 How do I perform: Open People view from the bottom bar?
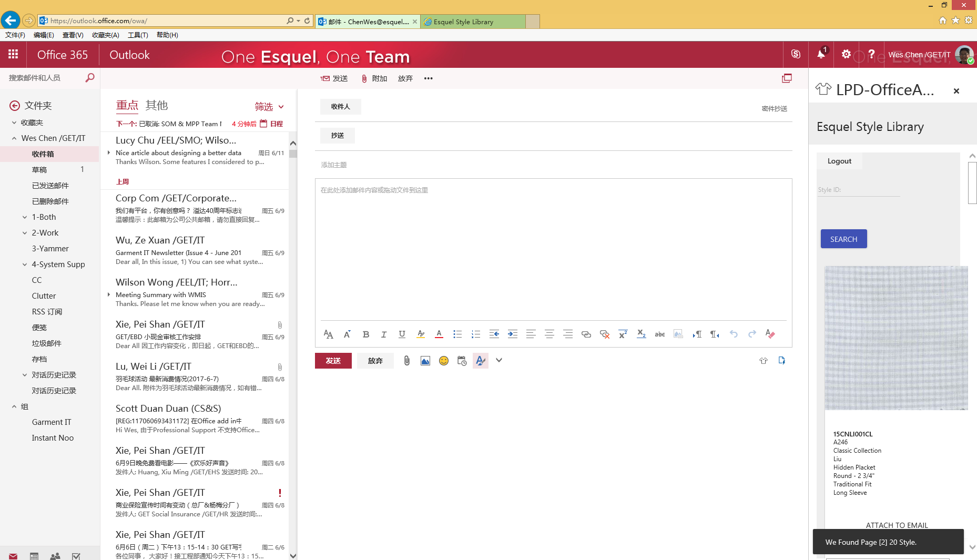(55, 556)
